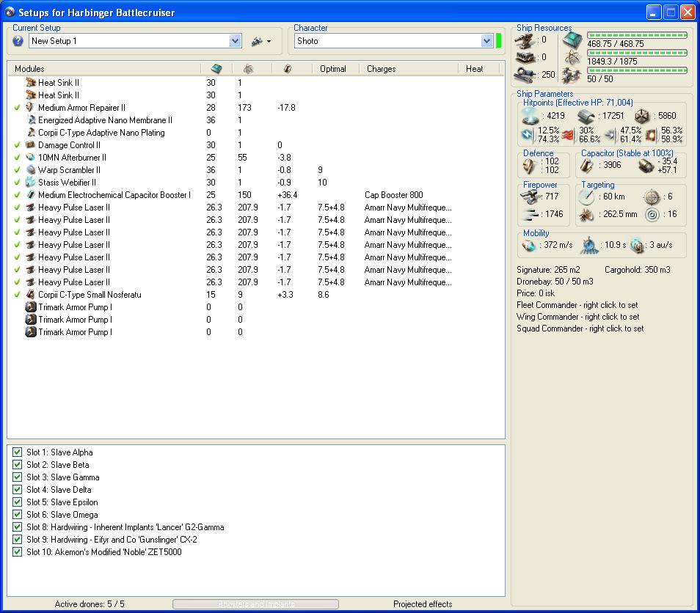Click the Corpii C-Type Small Nosferatu icon
The width and height of the screenshot is (700, 613).
coord(31,295)
